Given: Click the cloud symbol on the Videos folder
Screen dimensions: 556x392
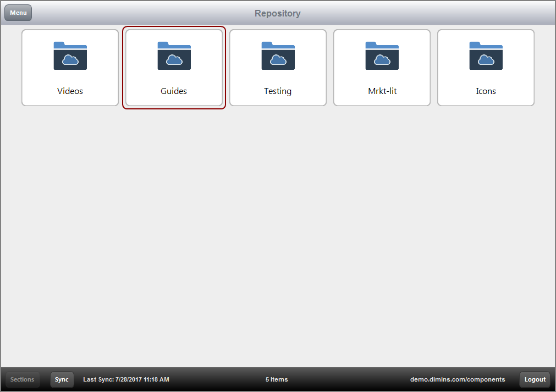Looking at the screenshot, I should (x=70, y=59).
